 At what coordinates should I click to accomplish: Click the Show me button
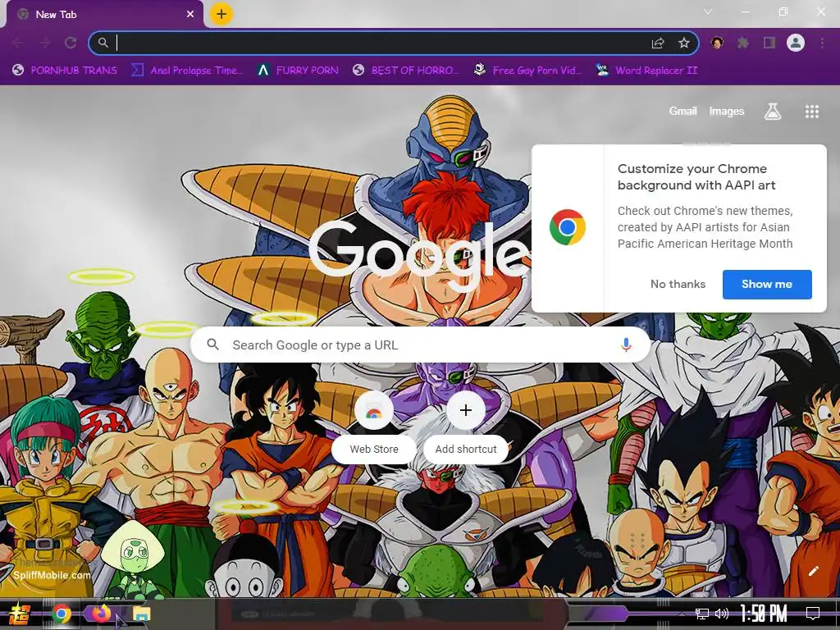click(x=767, y=285)
